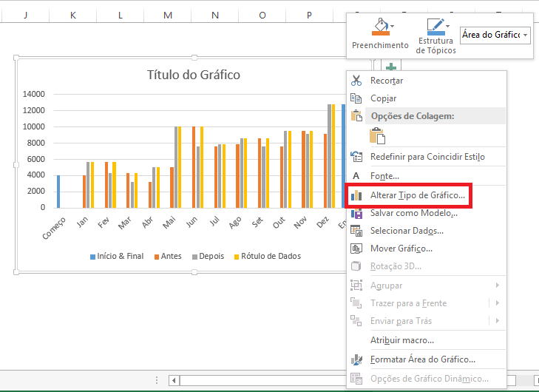
Task: Click the Alterar Tipo de Gráfico bar icon
Action: (x=356, y=195)
